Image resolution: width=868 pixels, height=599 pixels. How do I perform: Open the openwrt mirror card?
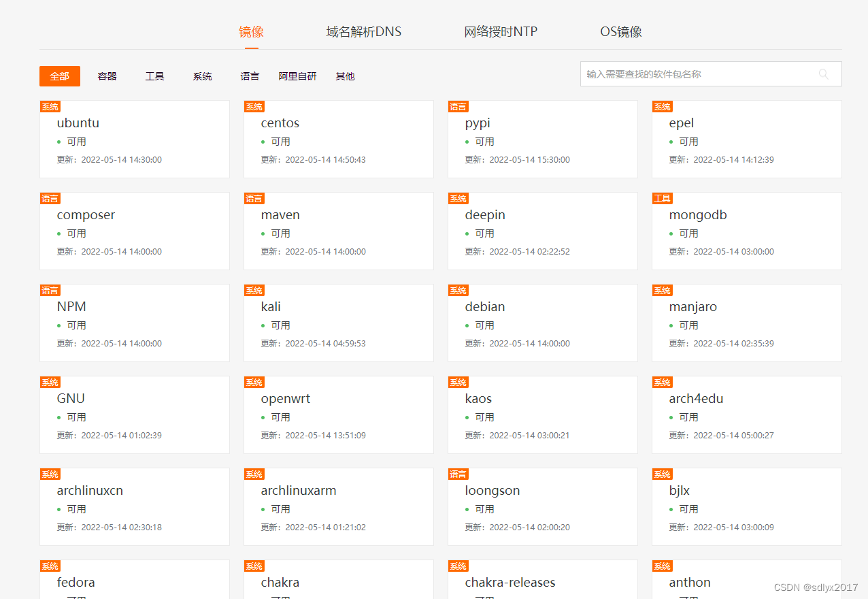pos(339,415)
